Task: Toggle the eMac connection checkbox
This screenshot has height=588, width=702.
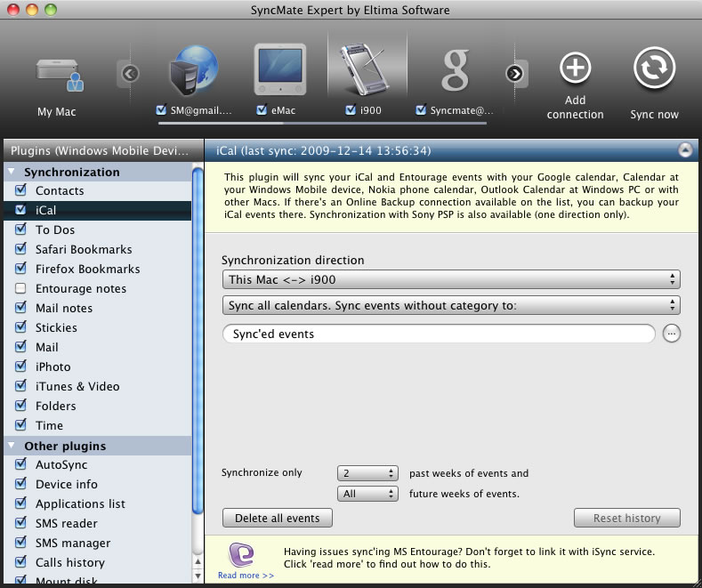Action: [262, 109]
